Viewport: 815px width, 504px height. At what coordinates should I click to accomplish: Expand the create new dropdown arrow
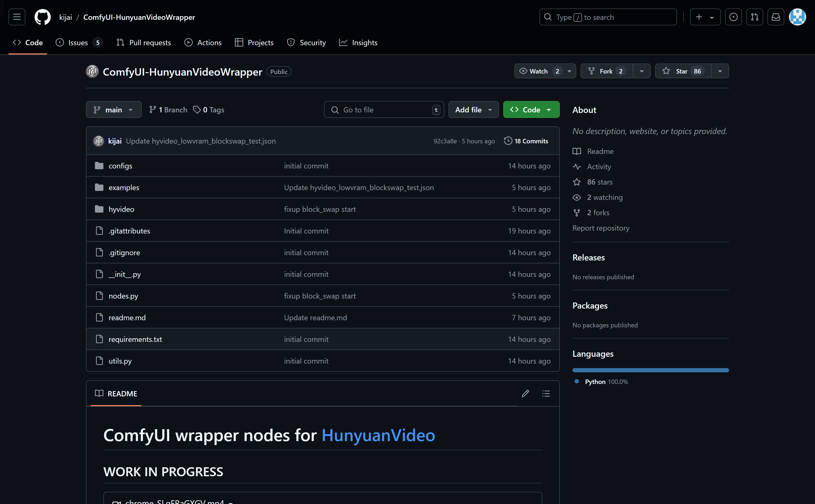[x=712, y=18]
